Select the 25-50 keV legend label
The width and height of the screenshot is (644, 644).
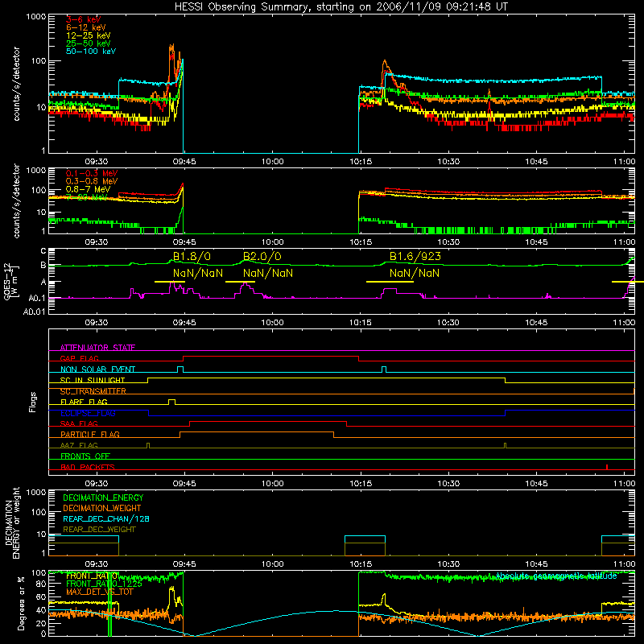(89, 43)
